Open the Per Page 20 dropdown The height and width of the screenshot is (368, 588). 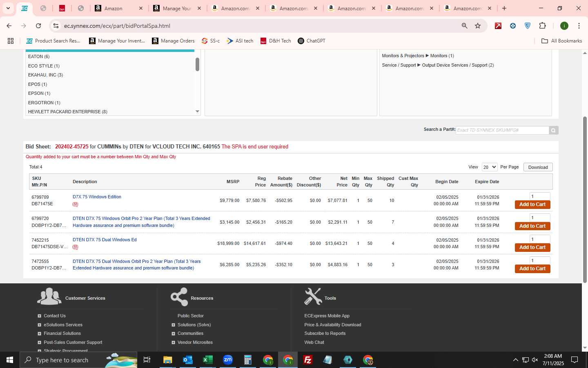pyautogui.click(x=489, y=167)
